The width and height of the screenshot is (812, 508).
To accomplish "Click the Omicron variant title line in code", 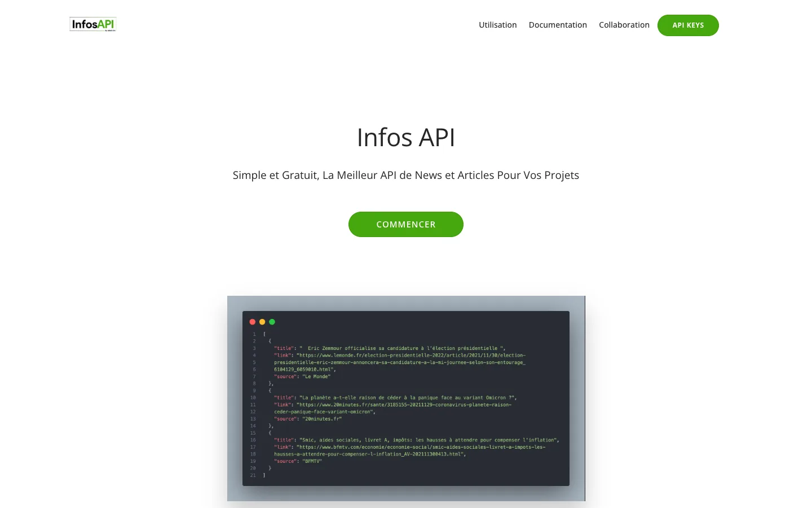I will pos(395,397).
